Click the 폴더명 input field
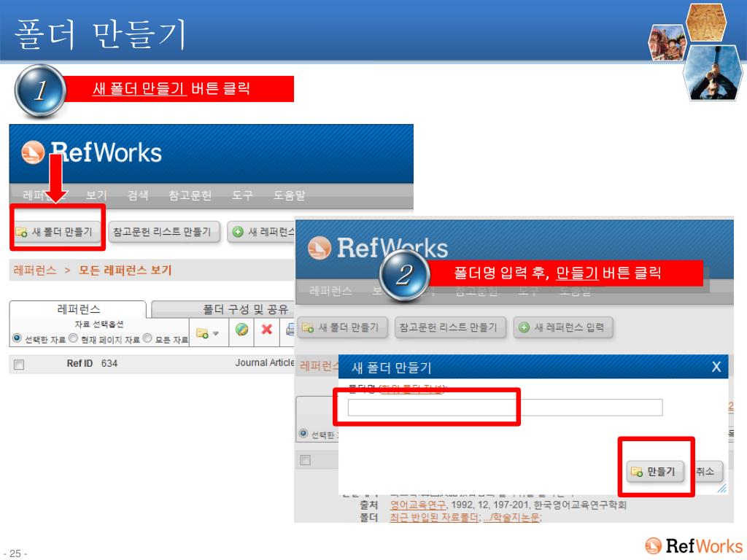The height and width of the screenshot is (560, 747). pos(505,408)
